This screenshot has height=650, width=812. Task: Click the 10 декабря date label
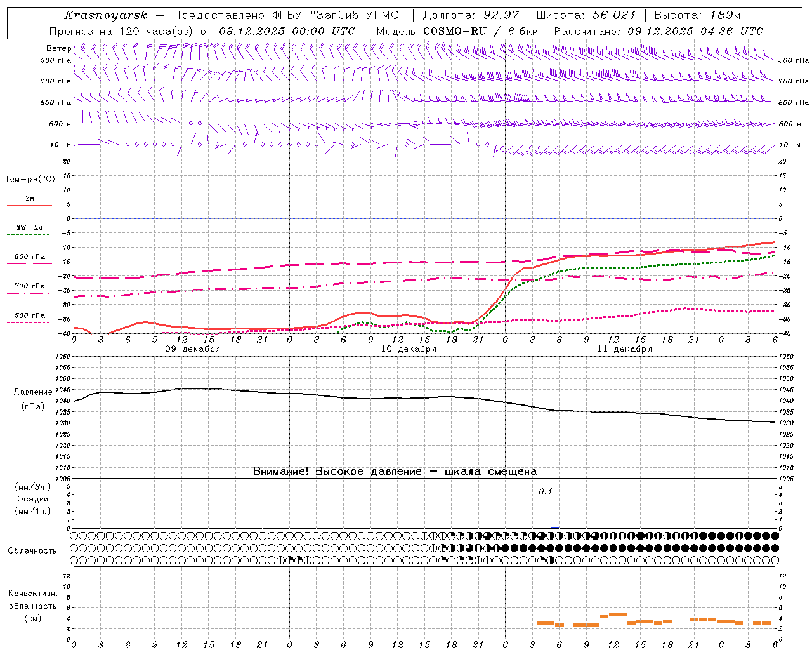[x=409, y=349]
